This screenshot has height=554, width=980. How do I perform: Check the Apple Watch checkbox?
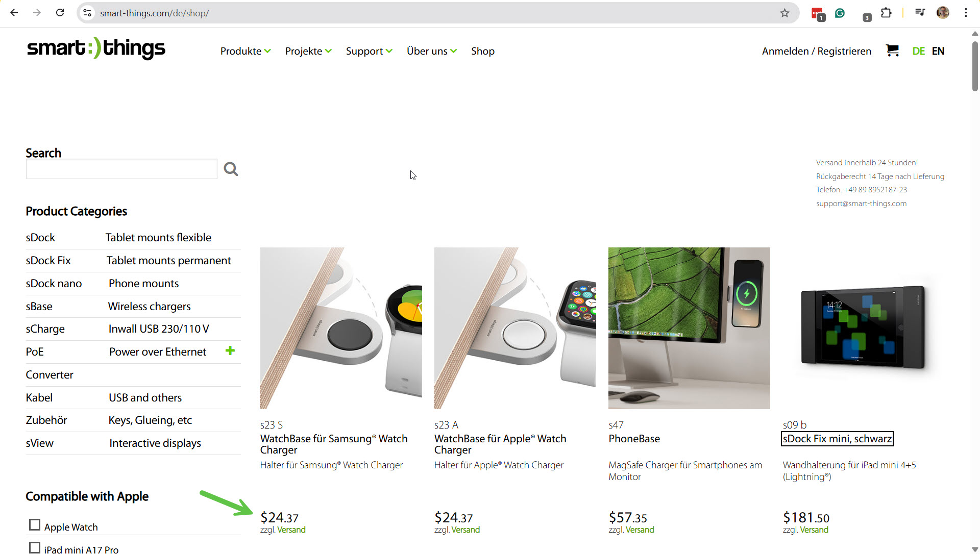35,525
